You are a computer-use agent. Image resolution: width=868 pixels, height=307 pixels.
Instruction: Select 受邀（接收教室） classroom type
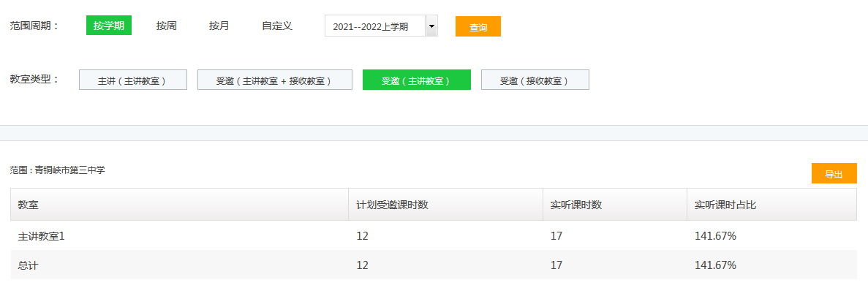point(535,80)
